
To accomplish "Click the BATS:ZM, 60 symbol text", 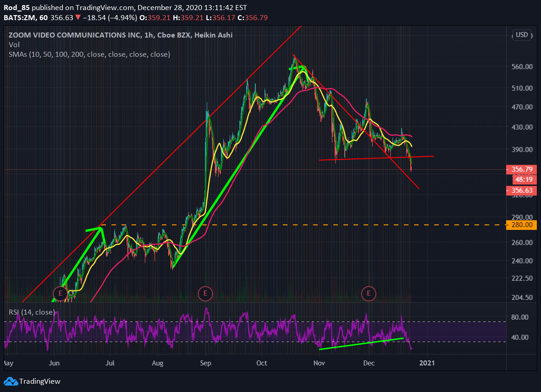I will point(26,17).
